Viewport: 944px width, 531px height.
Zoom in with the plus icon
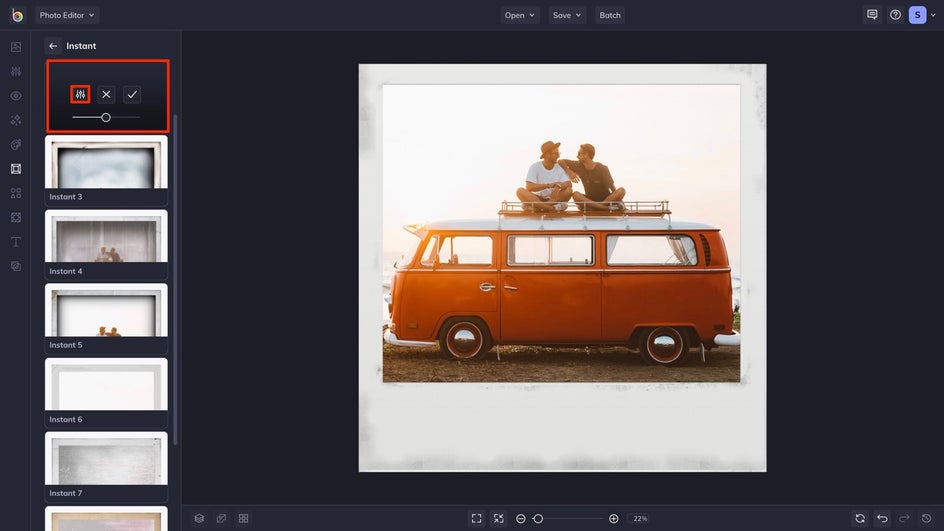click(613, 518)
